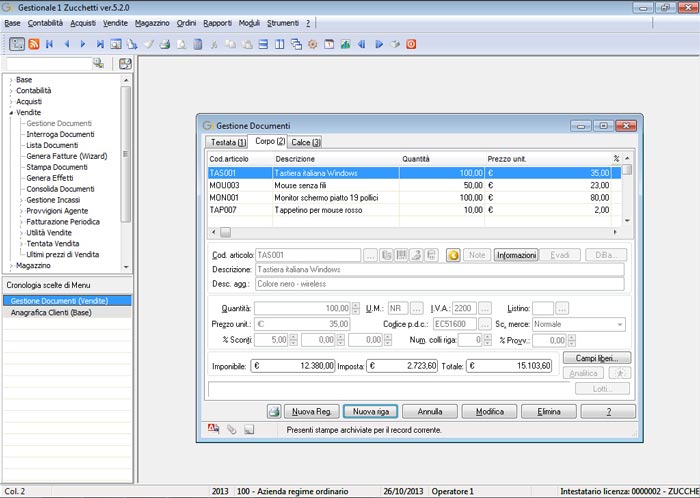Click the Elimina button
Image resolution: width=700 pixels, height=498 pixels.
click(549, 411)
